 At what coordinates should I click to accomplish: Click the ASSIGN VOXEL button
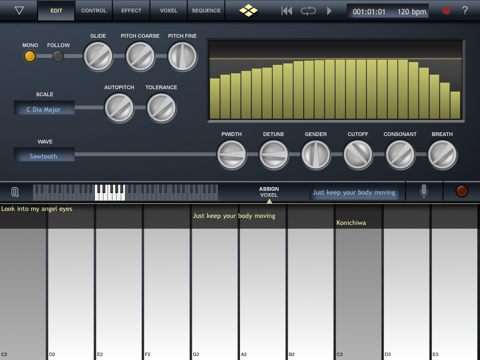pos(269,192)
